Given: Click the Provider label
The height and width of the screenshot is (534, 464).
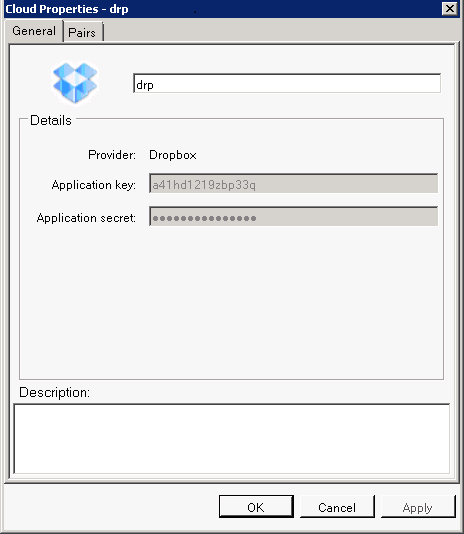Looking at the screenshot, I should tap(112, 155).
